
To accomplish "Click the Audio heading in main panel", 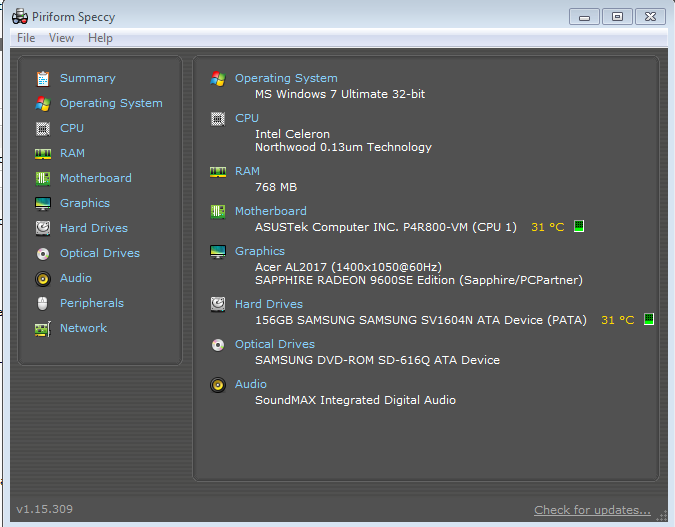I will pos(251,384).
